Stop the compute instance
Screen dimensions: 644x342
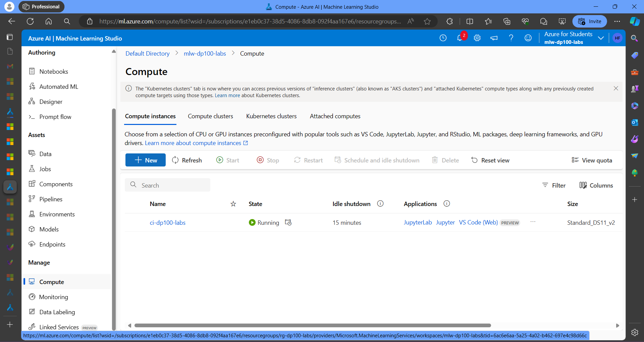click(x=268, y=160)
